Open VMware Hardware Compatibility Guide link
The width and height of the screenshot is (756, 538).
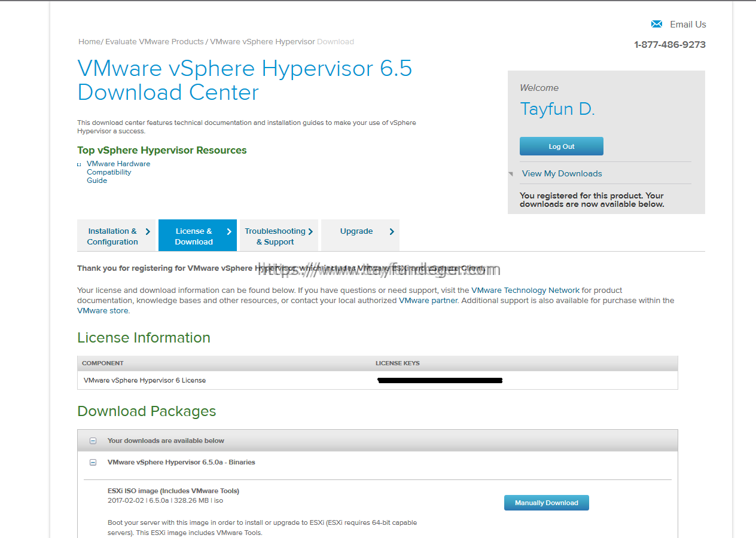118,172
